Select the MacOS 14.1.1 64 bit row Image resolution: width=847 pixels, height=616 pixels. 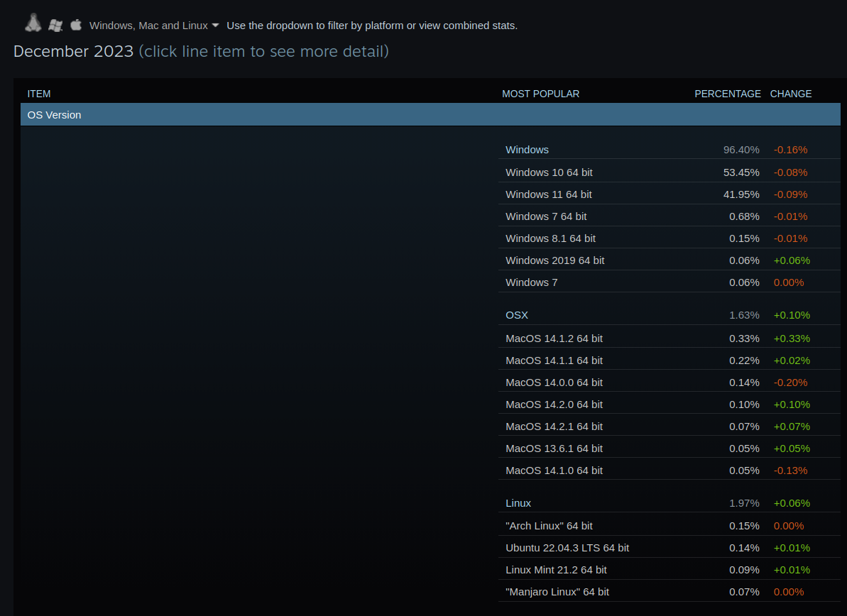(x=670, y=360)
